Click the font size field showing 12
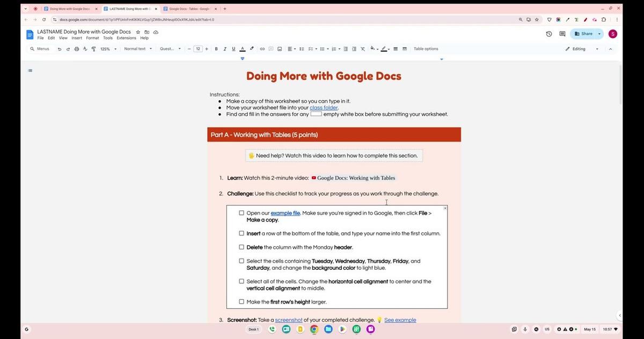This screenshot has width=644, height=339. point(198,49)
